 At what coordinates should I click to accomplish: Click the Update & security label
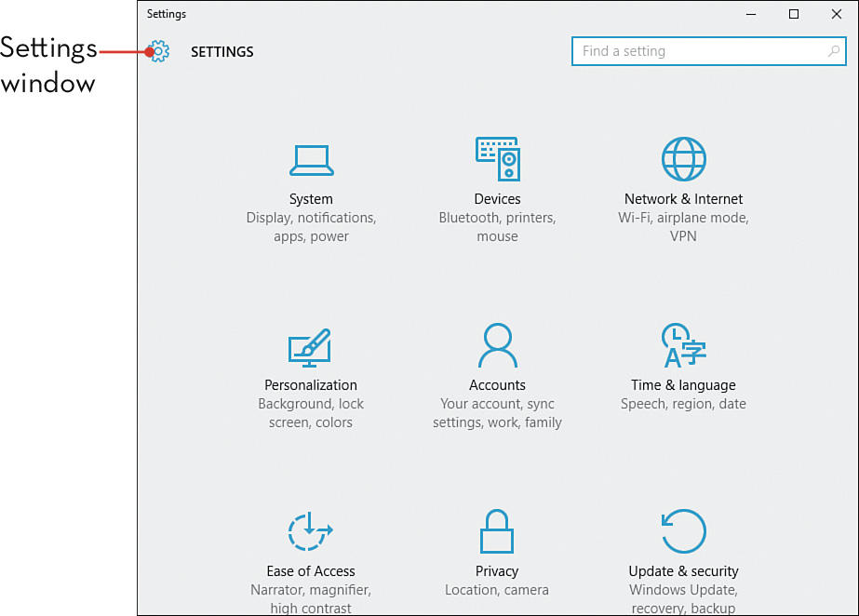[684, 571]
